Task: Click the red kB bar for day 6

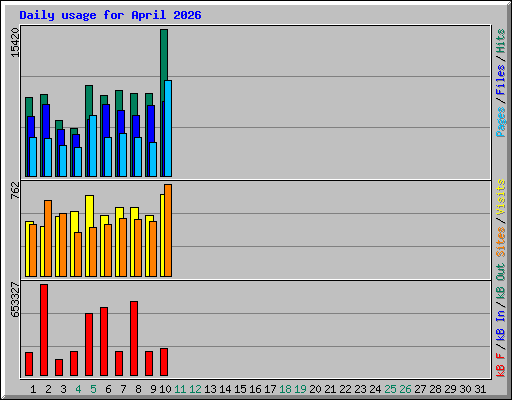Action: click(x=104, y=341)
